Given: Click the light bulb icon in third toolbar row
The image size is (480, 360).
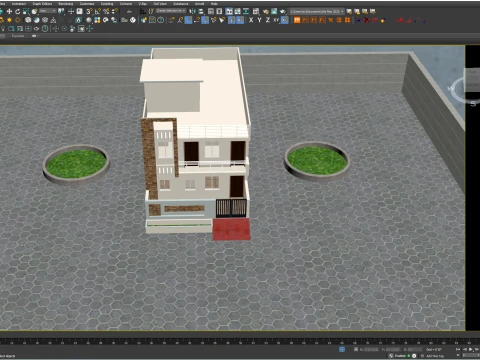Looking at the screenshot, I should [3, 29].
